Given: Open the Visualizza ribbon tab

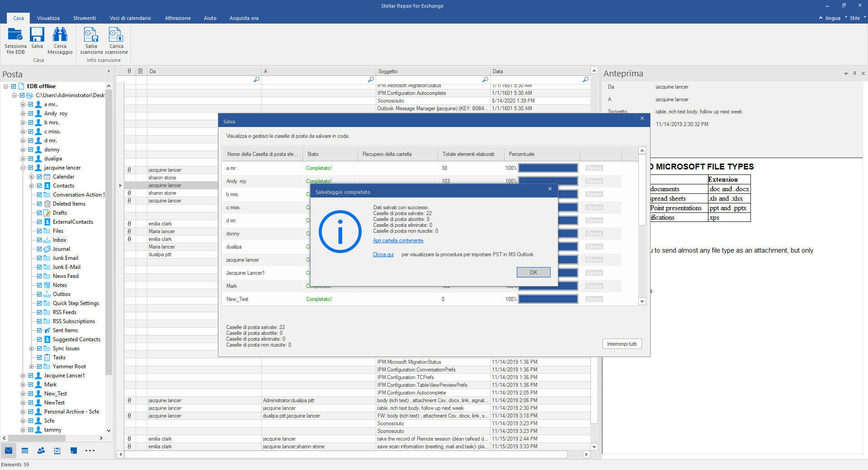Looking at the screenshot, I should point(48,18).
